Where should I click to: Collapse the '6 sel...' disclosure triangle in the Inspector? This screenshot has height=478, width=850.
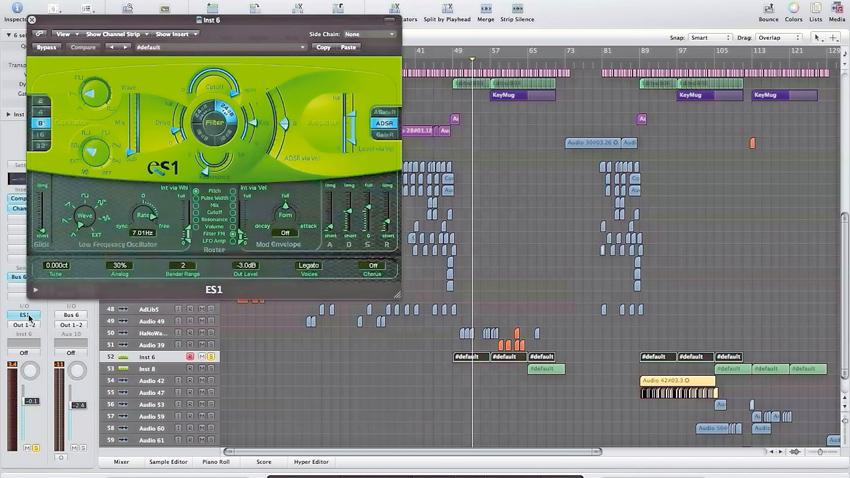click(8, 35)
